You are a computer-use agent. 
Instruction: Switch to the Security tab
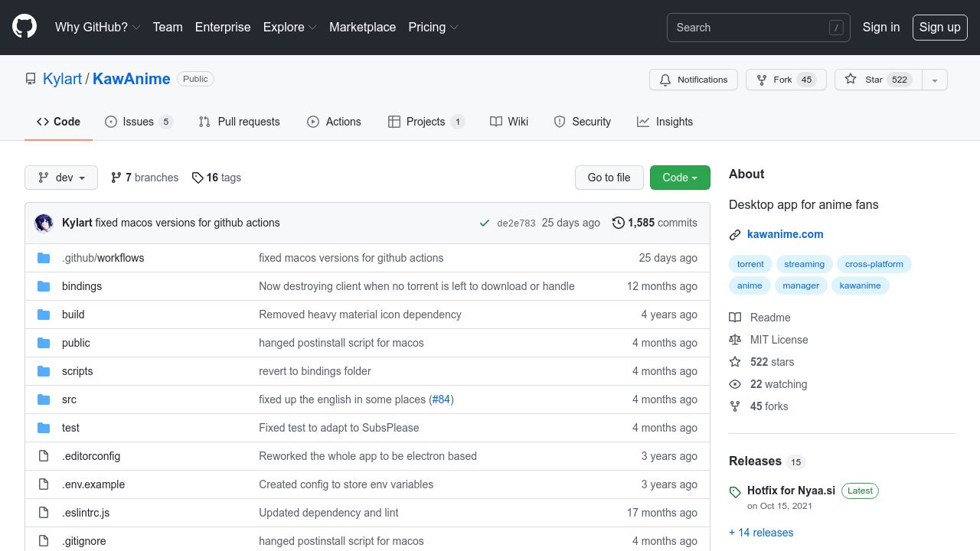(583, 122)
